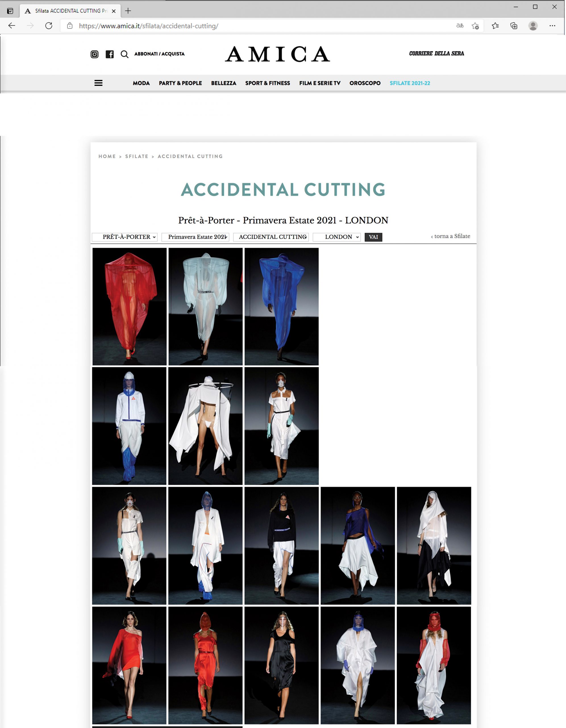Reload the page with refresh icon
This screenshot has width=566, height=728.
click(x=49, y=26)
